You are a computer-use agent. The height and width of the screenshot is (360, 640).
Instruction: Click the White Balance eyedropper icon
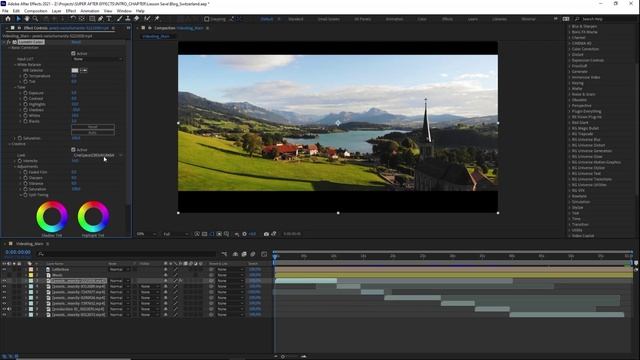[84, 70]
